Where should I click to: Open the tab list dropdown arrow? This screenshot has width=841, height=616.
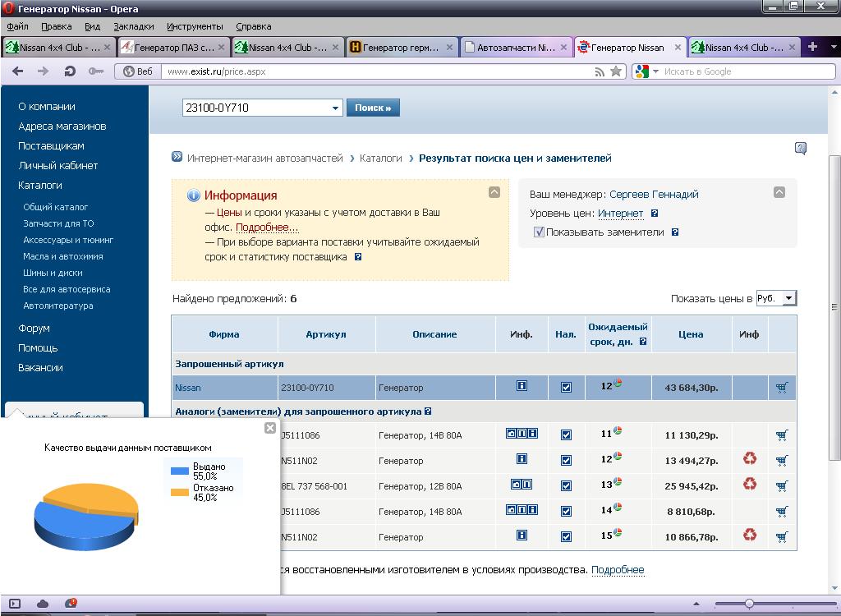834,47
